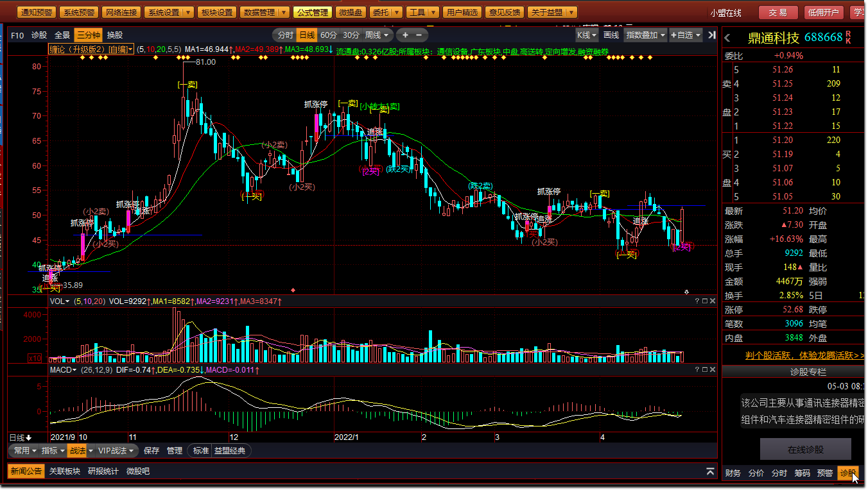This screenshot has width=868, height=490.
Task: Switch to the 新闻公告 tab
Action: tap(26, 471)
